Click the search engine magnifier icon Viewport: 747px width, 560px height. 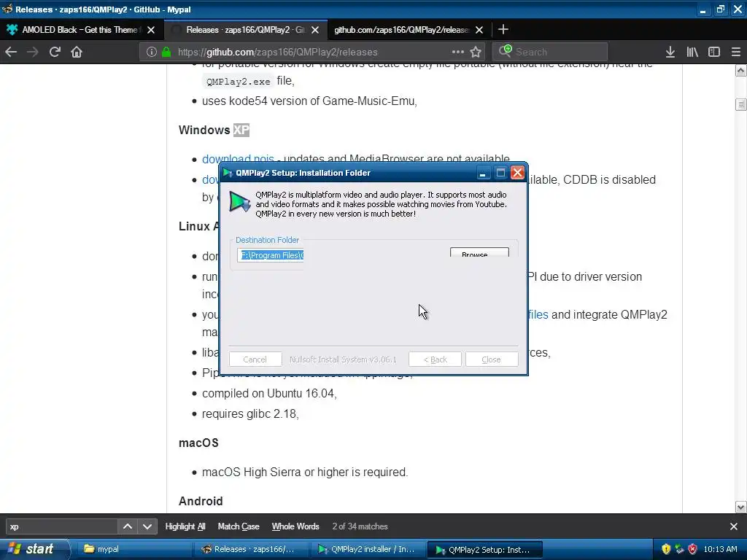pos(505,51)
